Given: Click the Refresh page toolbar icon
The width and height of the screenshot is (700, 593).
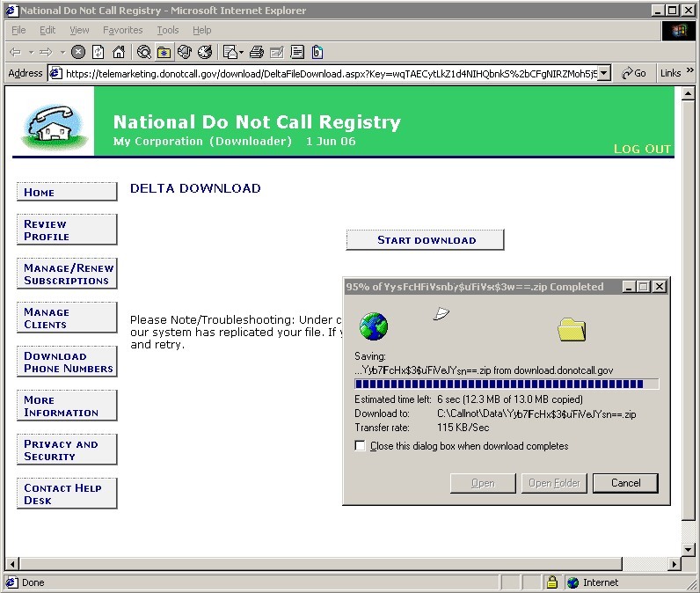Looking at the screenshot, I should pyautogui.click(x=98, y=52).
